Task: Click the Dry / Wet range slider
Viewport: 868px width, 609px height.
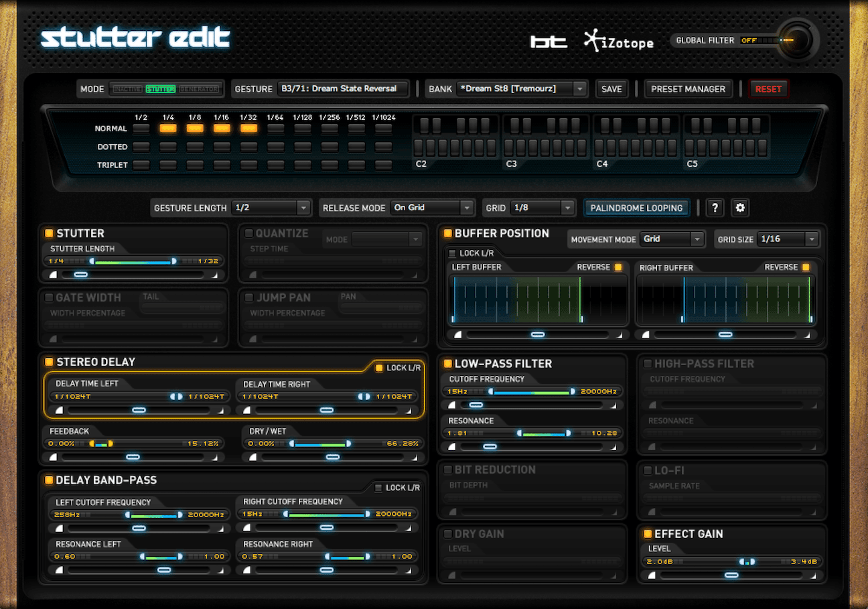Action: [333, 444]
